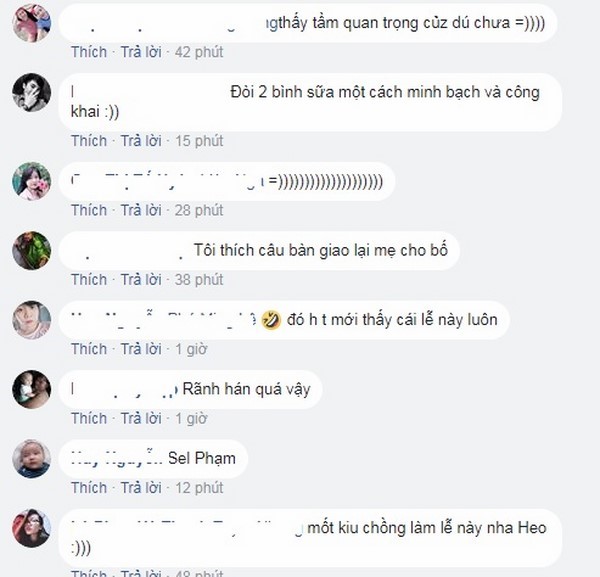The image size is (600, 577).
Task: Open avatar beside 'đó h t mới thấy' comment
Action: pos(31,320)
